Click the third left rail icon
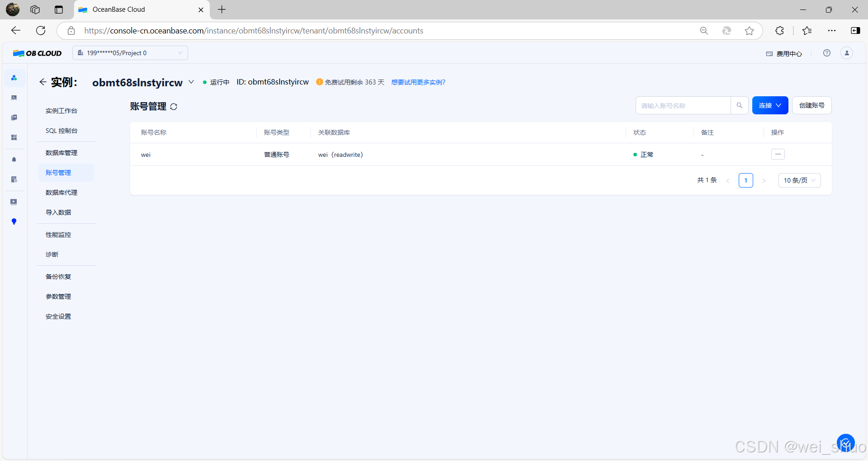The height and width of the screenshot is (461, 868). [x=14, y=118]
